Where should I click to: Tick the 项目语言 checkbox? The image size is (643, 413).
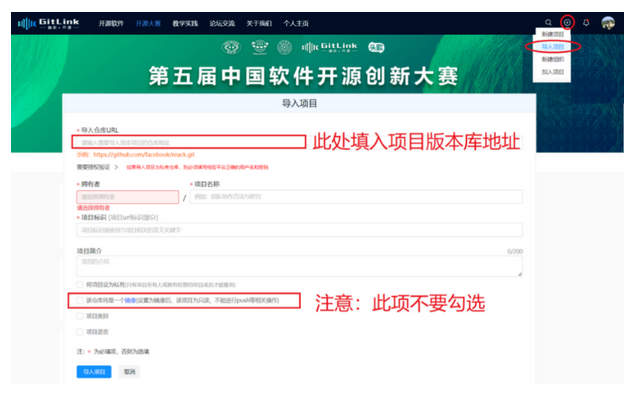point(80,331)
